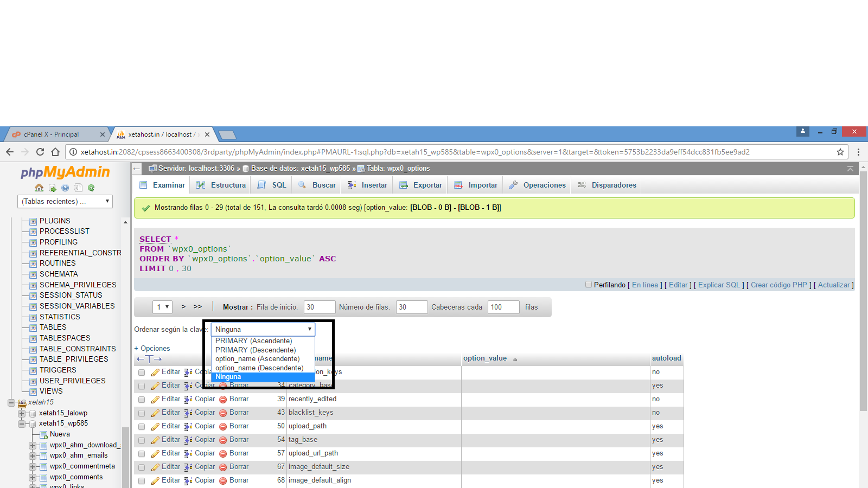Click the phpMyAdmin home icon
The width and height of the screenshot is (868, 488).
pyautogui.click(x=39, y=188)
